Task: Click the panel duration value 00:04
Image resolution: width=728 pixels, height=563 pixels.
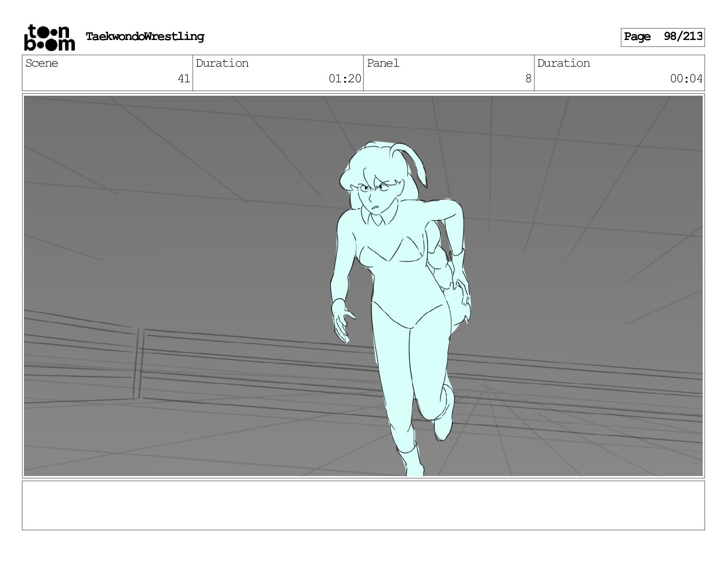Action: click(x=686, y=79)
